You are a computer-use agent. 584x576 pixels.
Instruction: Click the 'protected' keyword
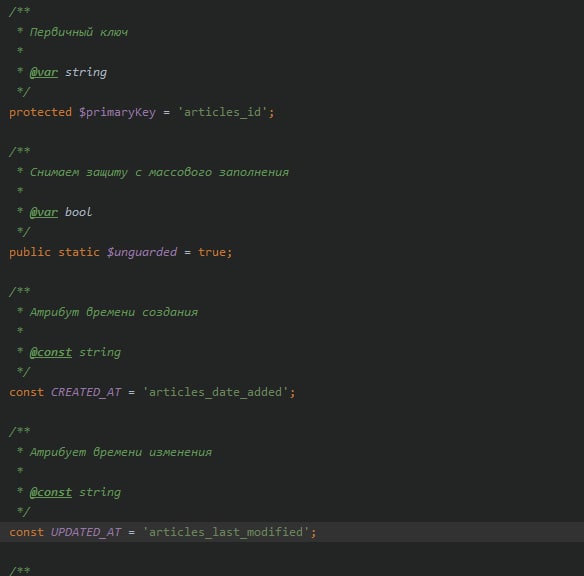coord(40,112)
